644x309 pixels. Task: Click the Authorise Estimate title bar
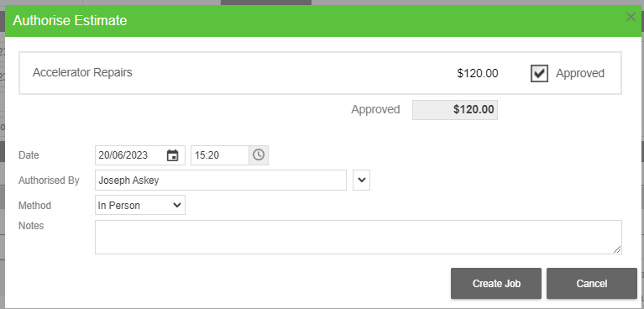pyautogui.click(x=322, y=20)
